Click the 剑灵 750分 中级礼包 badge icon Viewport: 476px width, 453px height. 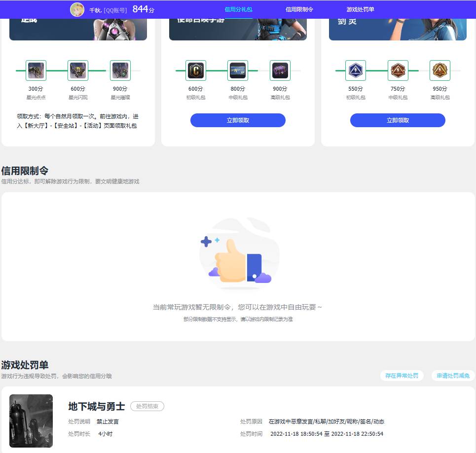pos(398,70)
